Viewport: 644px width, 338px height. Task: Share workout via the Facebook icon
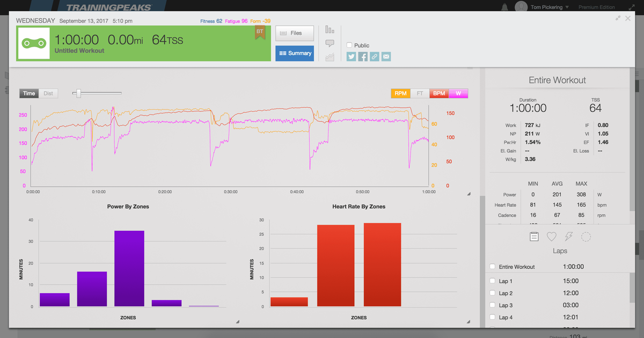363,56
